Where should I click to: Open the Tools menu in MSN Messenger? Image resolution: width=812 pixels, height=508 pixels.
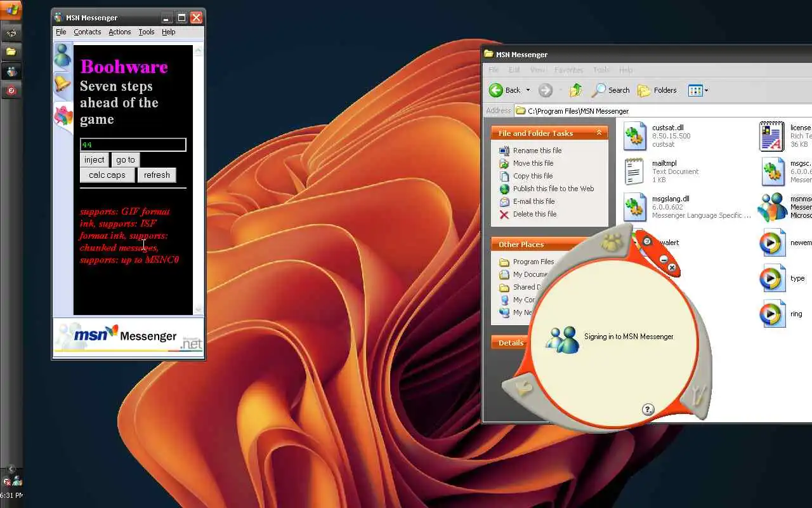tap(147, 32)
